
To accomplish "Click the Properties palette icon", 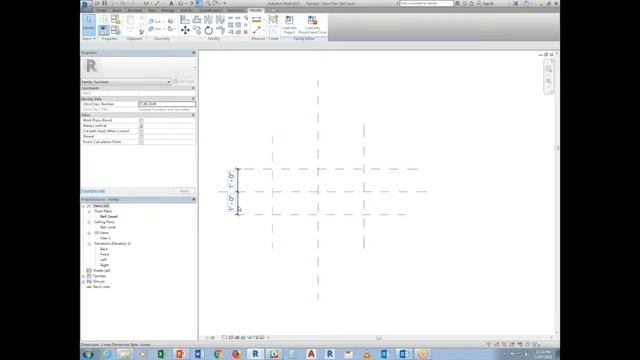I will coord(104,30).
